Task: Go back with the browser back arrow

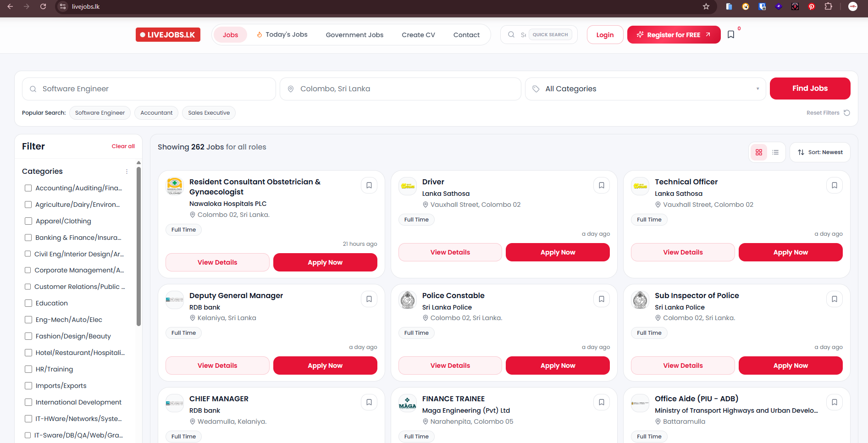Action: pyautogui.click(x=10, y=6)
